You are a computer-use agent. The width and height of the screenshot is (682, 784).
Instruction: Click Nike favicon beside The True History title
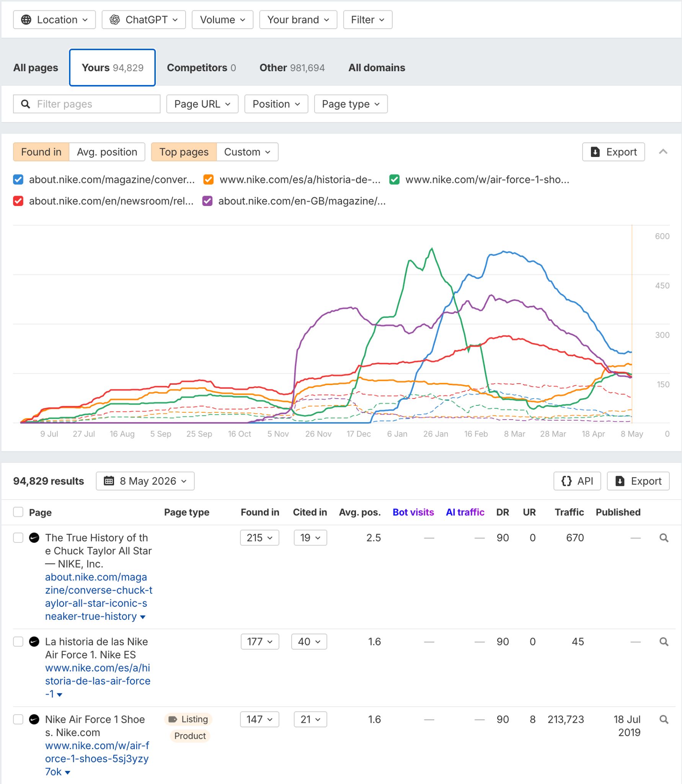point(34,538)
